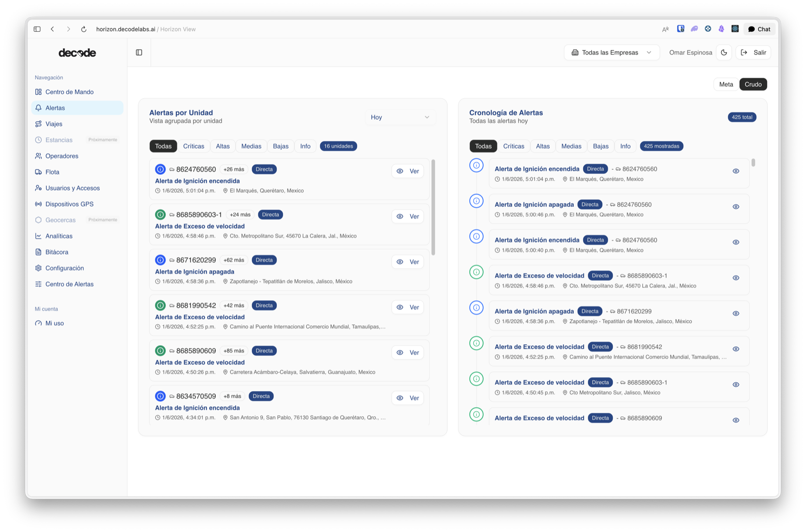The height and width of the screenshot is (532, 806).
Task: View timeline alert at 5:00:40 p.m. eye icon
Action: (x=736, y=242)
